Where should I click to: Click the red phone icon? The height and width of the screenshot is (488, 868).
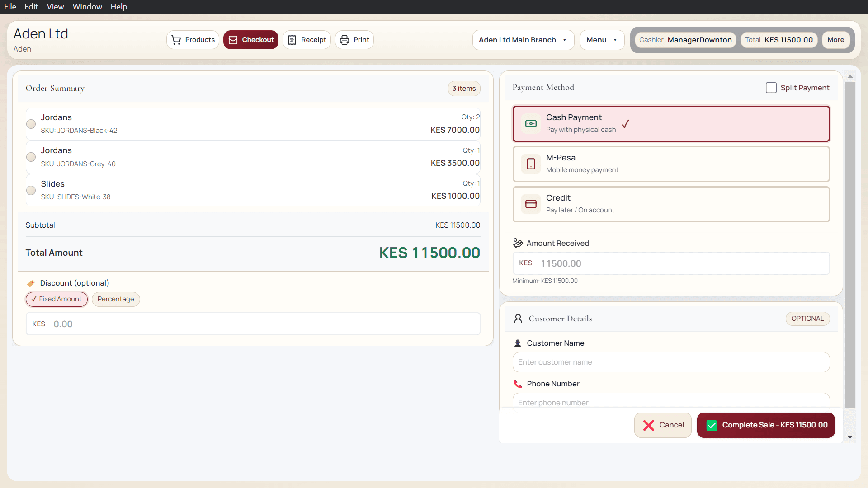(x=518, y=384)
